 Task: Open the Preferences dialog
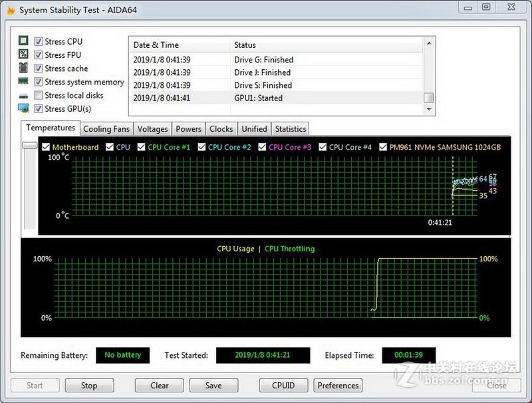338,385
